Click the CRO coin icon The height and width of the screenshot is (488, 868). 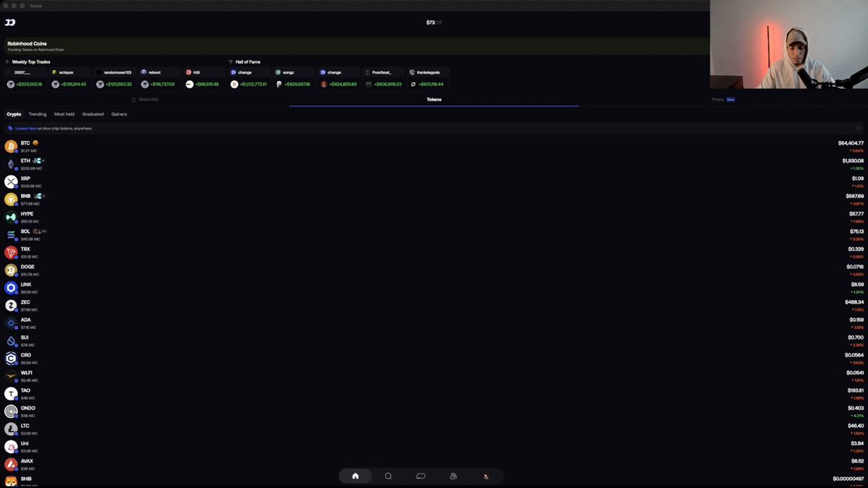point(11,359)
